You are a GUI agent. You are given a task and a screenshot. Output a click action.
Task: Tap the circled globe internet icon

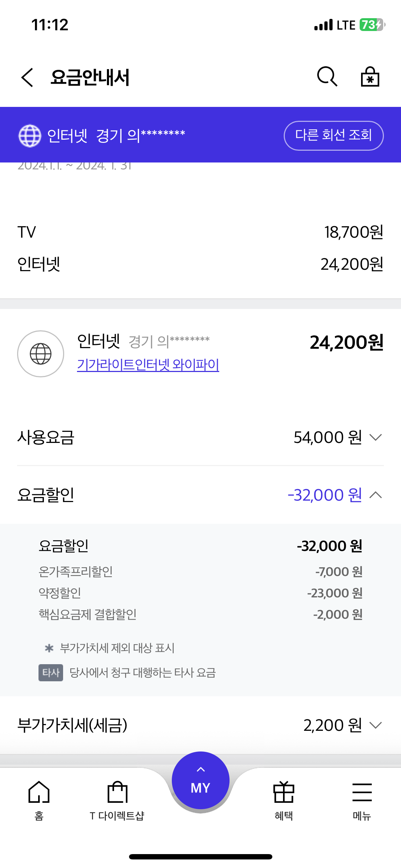41,354
